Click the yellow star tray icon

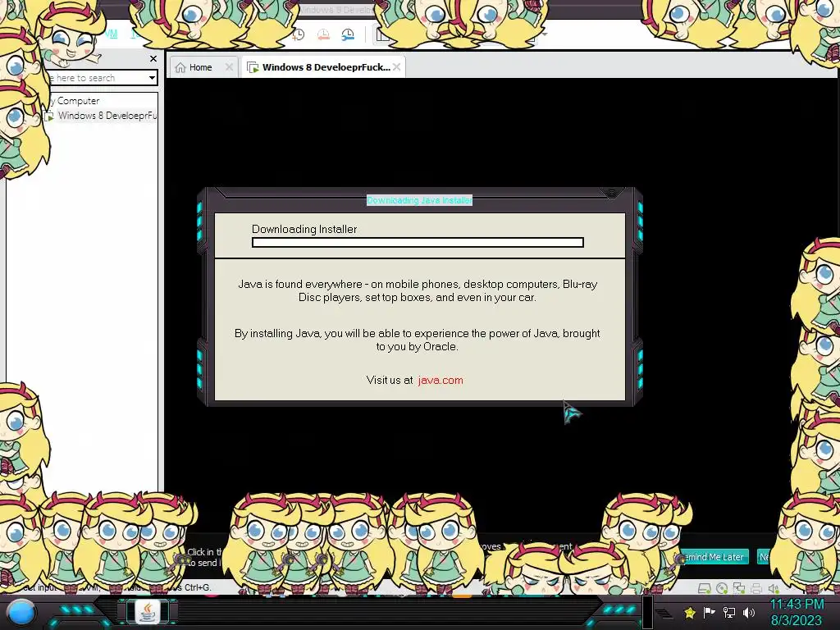click(690, 612)
